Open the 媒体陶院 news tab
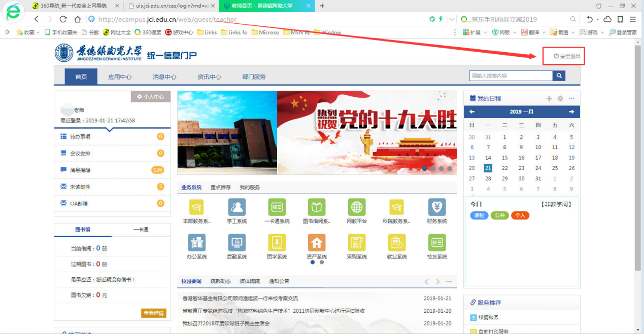Screen dimensions: 644x334 pos(250,281)
